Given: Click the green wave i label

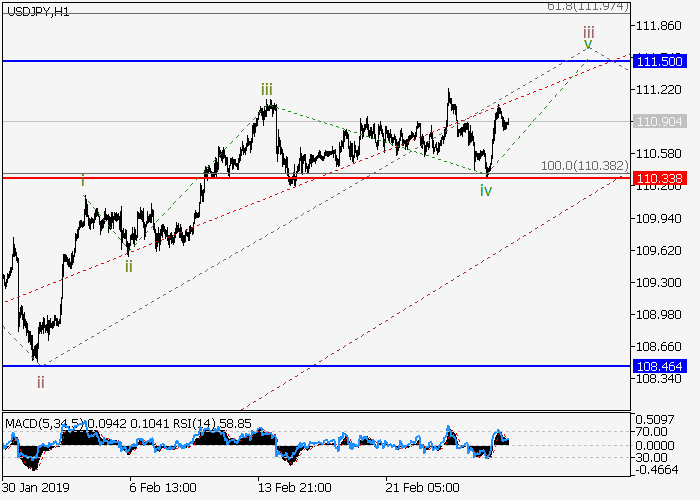Looking at the screenshot, I should (x=83, y=180).
